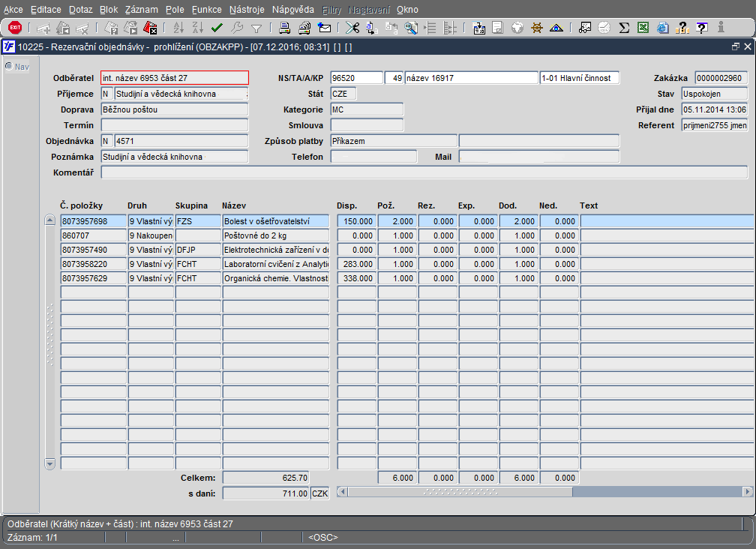The height and width of the screenshot is (549, 756).
Task: Click the eye pyramid icon
Action: (x=556, y=28)
